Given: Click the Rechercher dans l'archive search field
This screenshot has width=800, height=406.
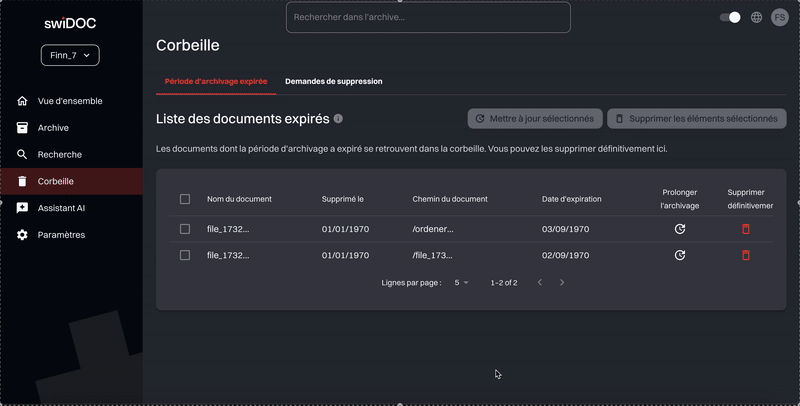Looking at the screenshot, I should 428,17.
